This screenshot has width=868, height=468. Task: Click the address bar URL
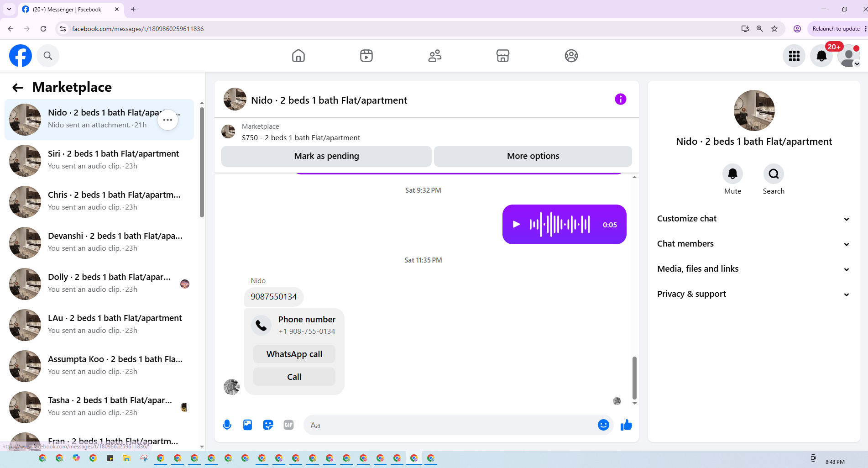(138, 29)
